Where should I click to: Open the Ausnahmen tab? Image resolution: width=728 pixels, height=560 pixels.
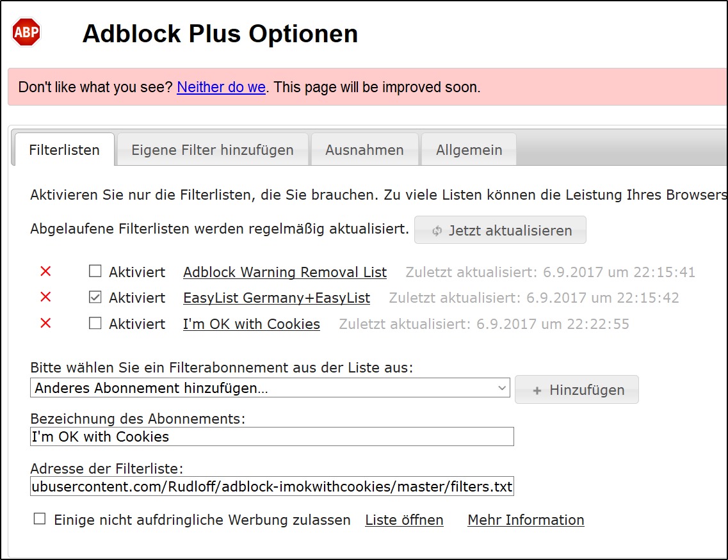click(x=364, y=150)
